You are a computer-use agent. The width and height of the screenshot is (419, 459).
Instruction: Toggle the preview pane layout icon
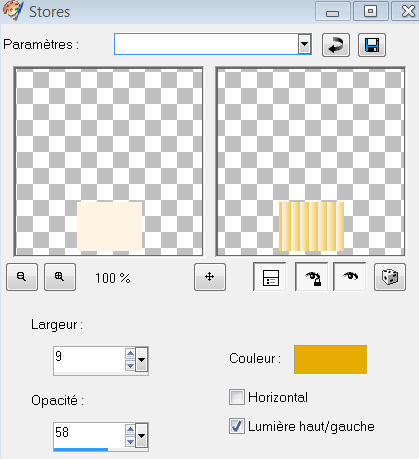270,277
